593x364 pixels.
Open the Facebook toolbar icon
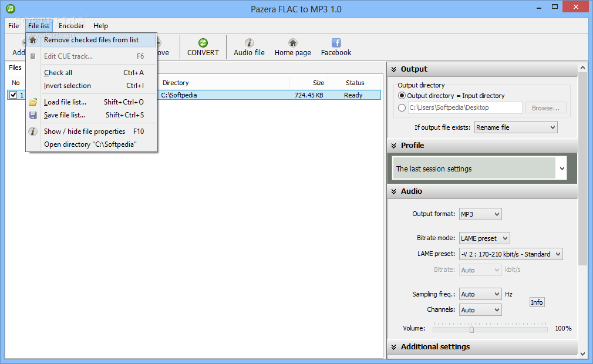point(336,43)
